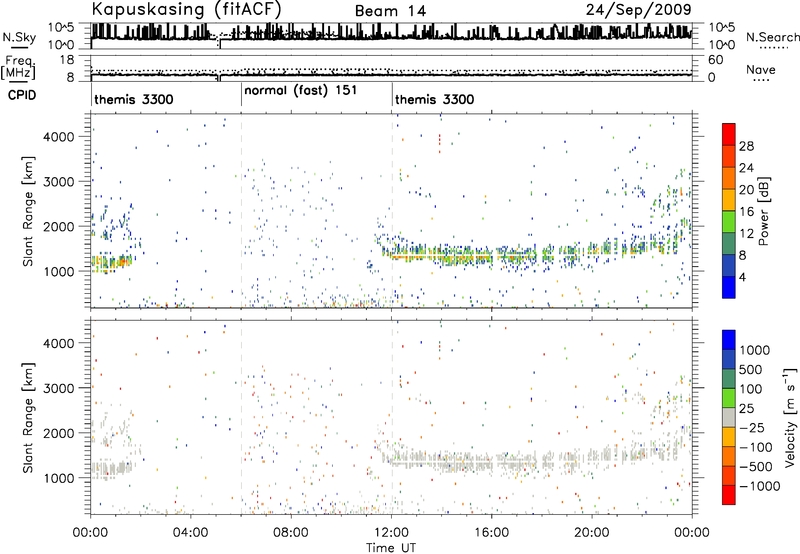The width and height of the screenshot is (800, 554).
Task: Select the 20:00 time axis label
Action: [x=592, y=533]
